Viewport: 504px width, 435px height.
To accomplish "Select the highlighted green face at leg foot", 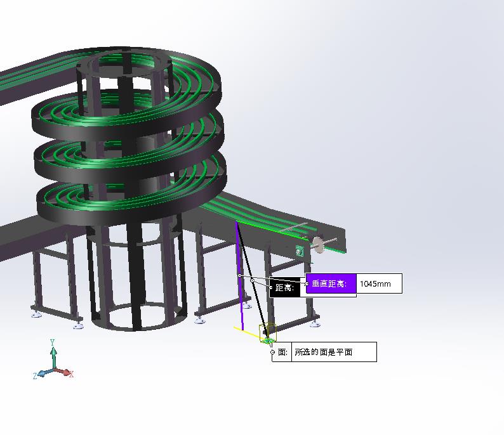I will [x=269, y=341].
